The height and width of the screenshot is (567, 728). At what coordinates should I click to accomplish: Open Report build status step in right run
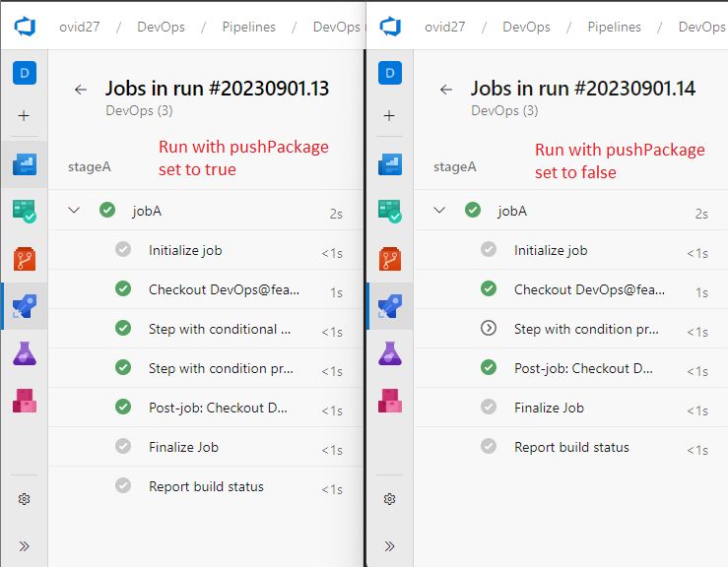pyautogui.click(x=571, y=447)
